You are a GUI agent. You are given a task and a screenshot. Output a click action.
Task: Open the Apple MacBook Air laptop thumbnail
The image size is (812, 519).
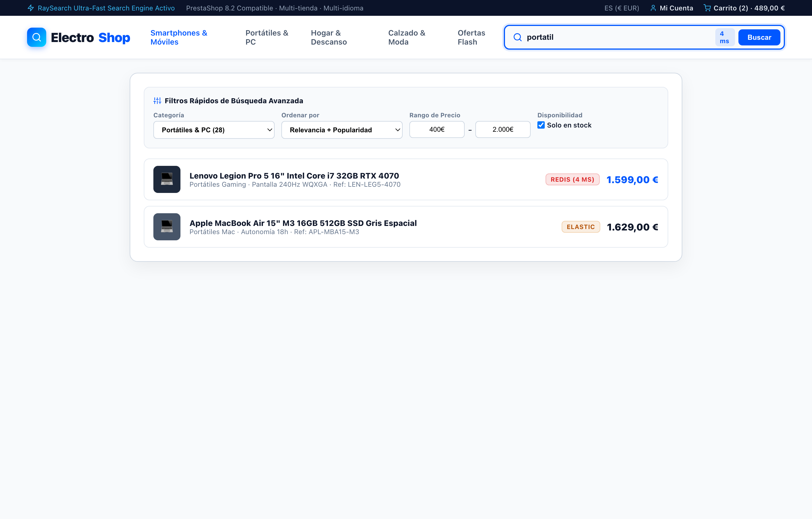167,227
